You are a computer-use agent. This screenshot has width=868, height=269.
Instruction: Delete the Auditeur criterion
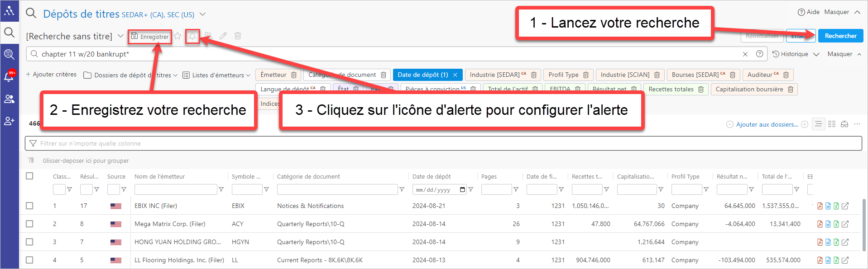786,75
